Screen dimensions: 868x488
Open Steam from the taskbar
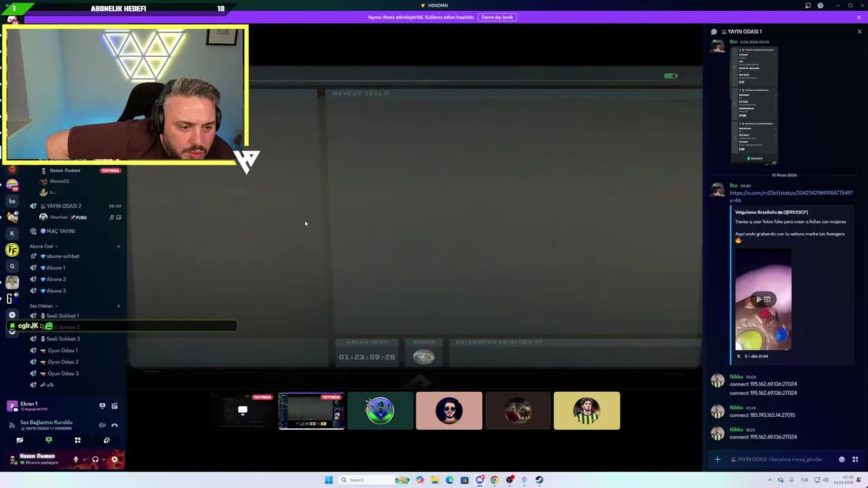(539, 480)
